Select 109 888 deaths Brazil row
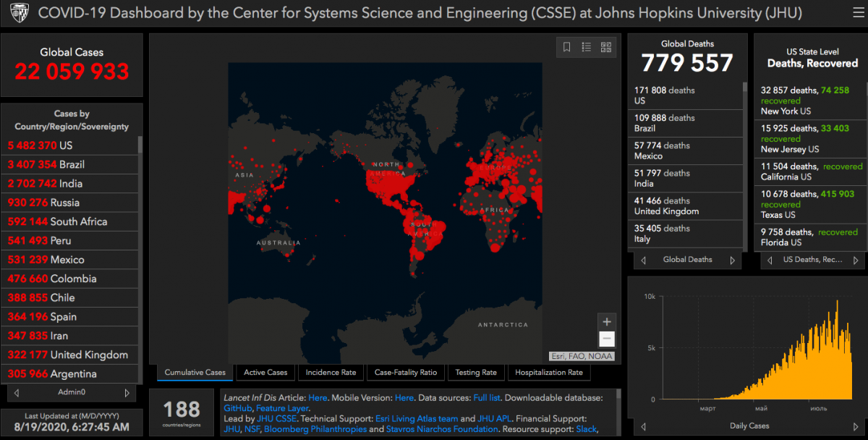The height and width of the screenshot is (440, 868). tap(686, 123)
